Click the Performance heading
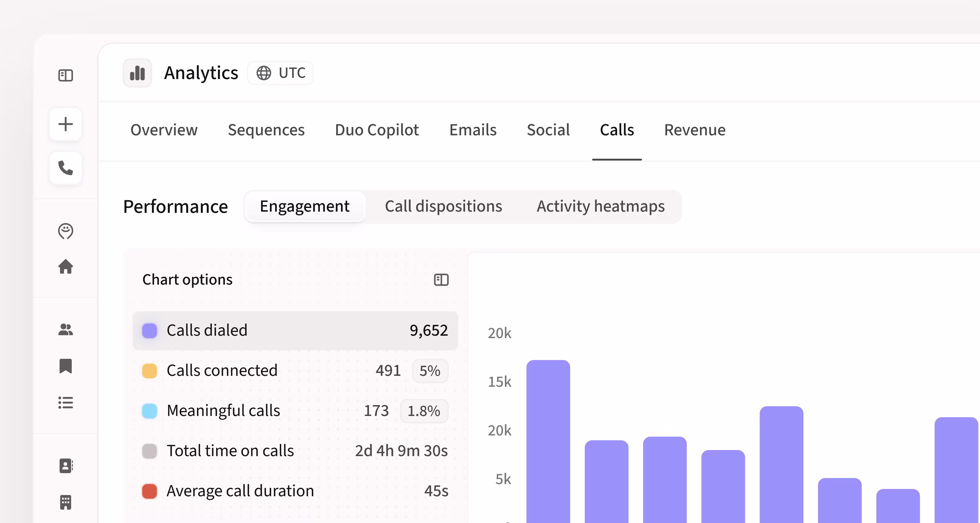 (x=175, y=207)
